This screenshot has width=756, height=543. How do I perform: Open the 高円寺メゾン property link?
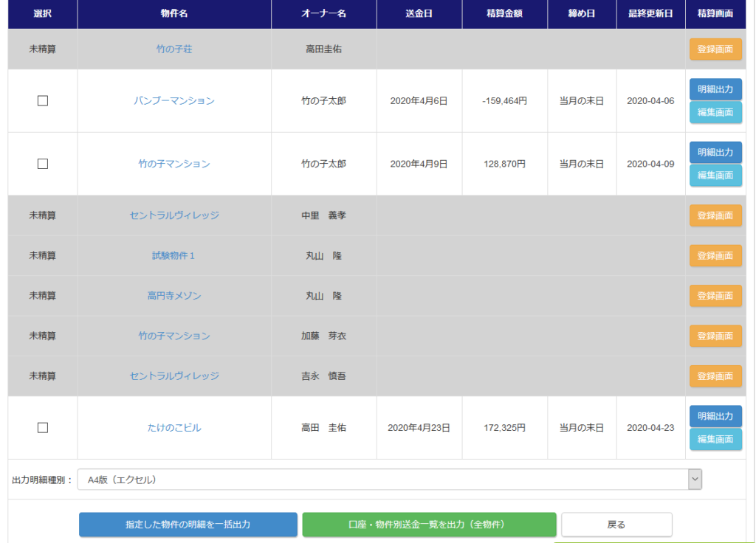pos(174,296)
